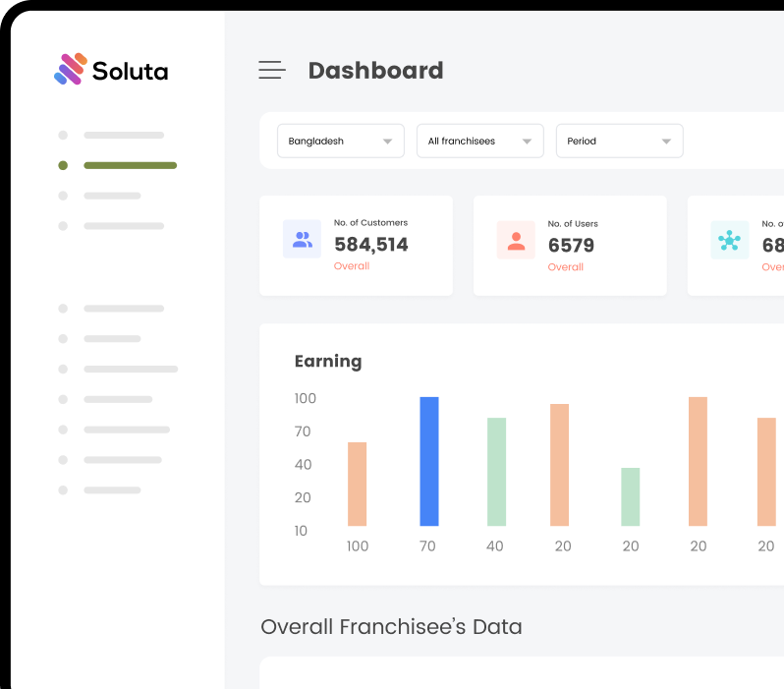Viewport: 784px width, 689px height.
Task: Click the orange bar above label 100
Action: 357,484
